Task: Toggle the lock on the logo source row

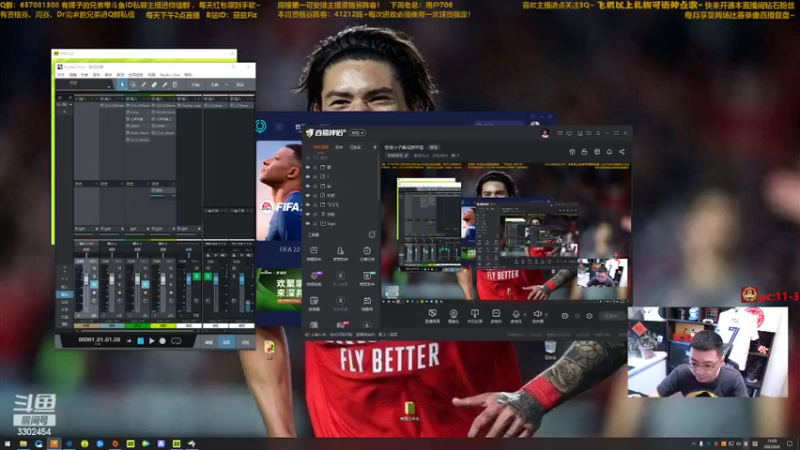Action: coord(315,223)
